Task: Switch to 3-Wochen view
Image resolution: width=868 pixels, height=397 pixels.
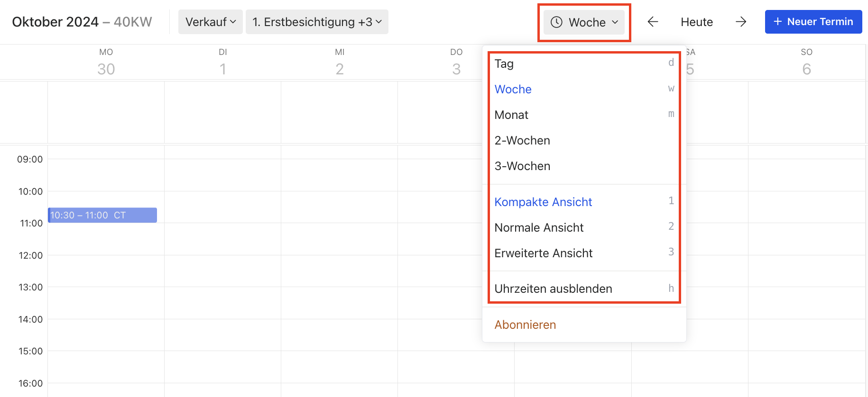Action: click(x=522, y=166)
